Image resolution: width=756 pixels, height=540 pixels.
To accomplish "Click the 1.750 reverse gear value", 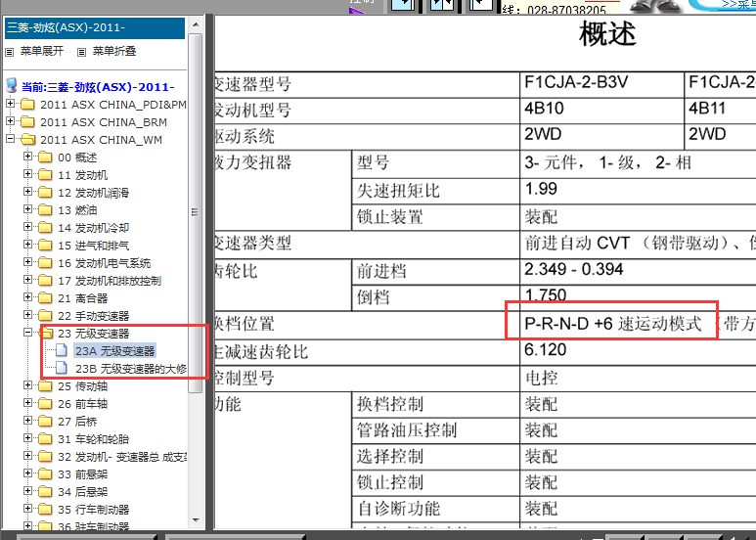I will point(546,294).
